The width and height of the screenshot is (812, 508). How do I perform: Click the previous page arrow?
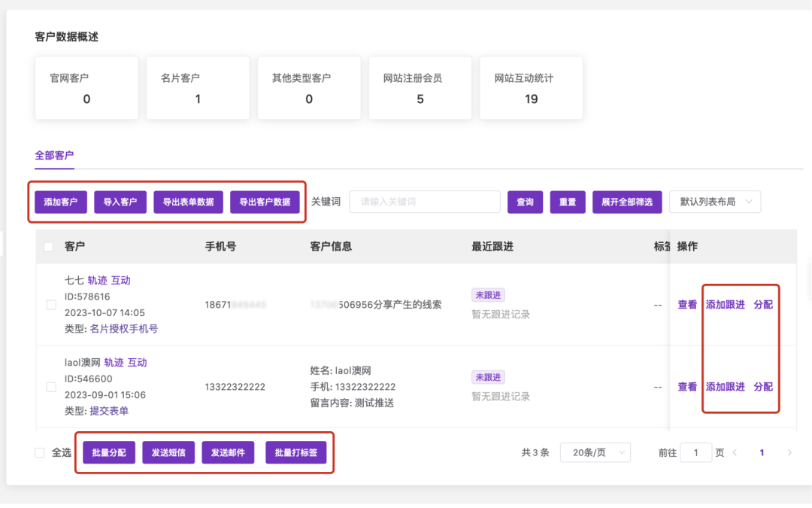[x=735, y=452]
